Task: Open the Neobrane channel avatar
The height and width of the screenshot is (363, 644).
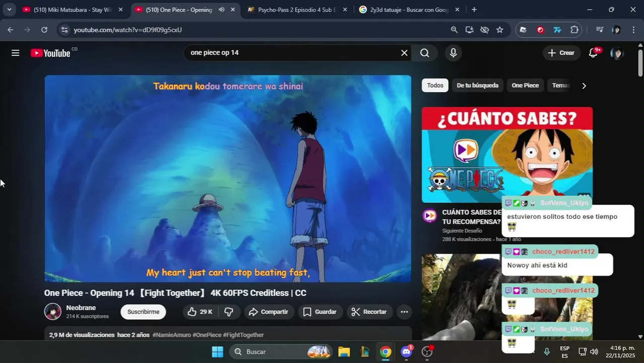Action: [53, 312]
